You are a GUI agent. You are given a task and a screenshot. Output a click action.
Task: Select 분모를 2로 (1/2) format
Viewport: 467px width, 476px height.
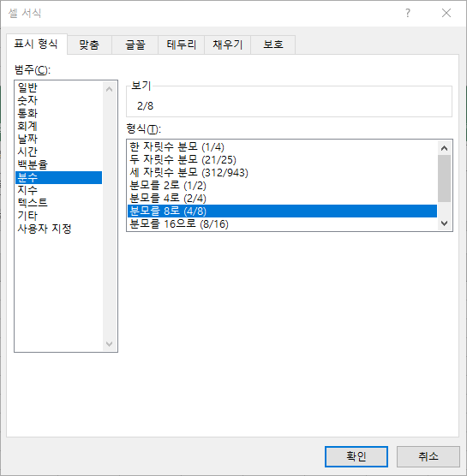pos(282,186)
